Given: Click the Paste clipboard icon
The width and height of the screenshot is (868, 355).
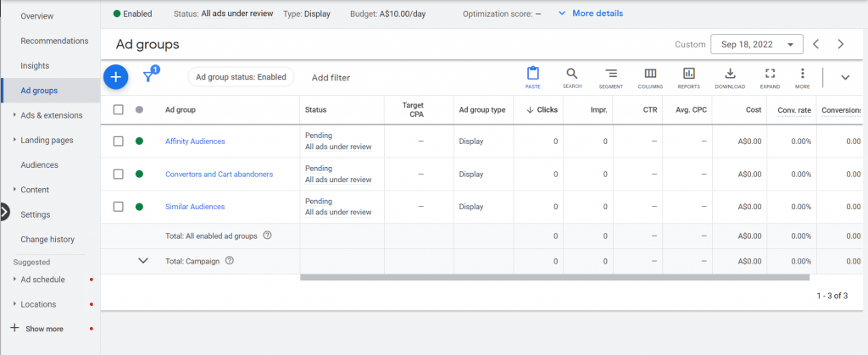Looking at the screenshot, I should [x=532, y=77].
